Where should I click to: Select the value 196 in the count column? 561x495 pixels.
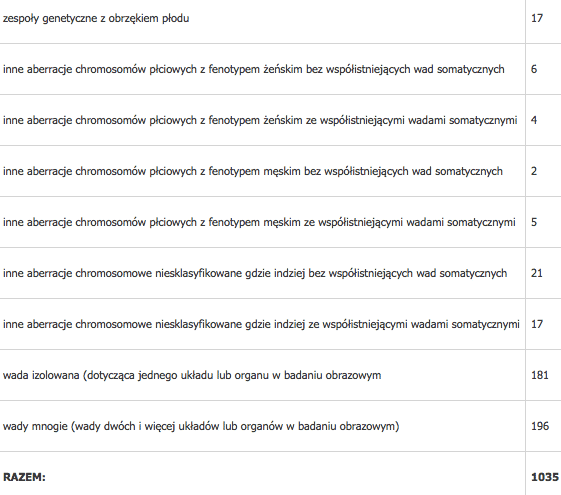pos(540,426)
